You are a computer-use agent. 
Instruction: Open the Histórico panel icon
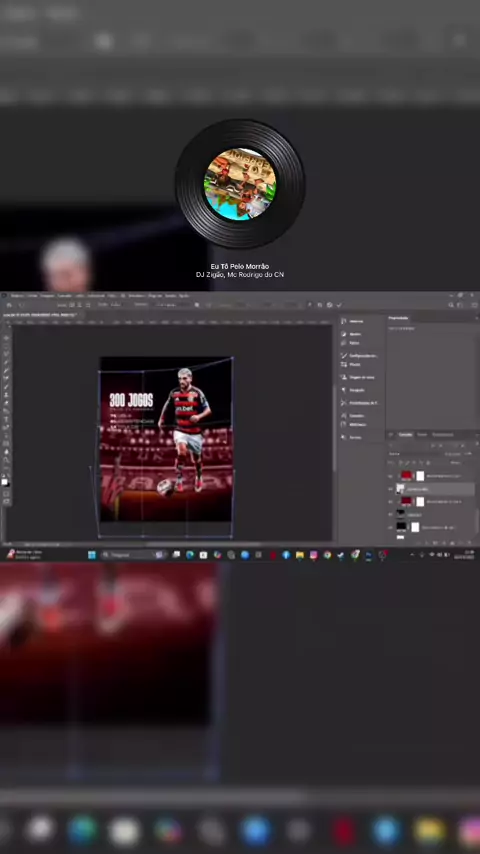tap(344, 321)
